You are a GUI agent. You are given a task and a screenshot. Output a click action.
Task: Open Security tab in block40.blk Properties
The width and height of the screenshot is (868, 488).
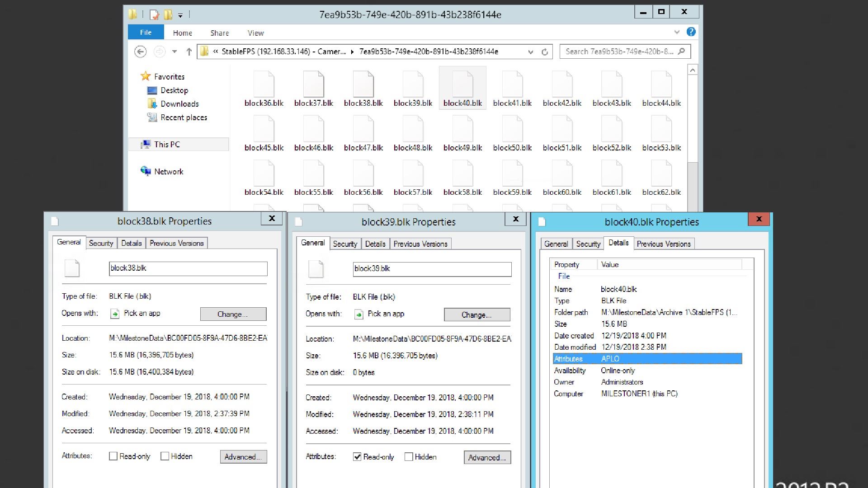[x=588, y=244]
